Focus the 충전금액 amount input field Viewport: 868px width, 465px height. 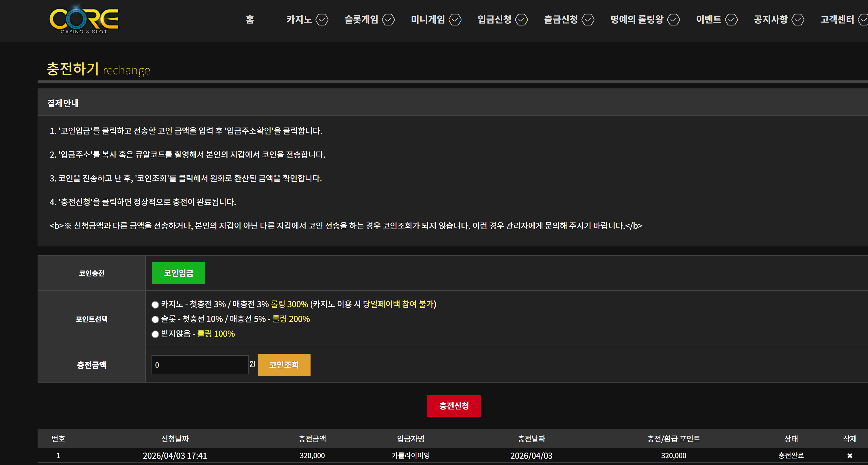[200, 365]
